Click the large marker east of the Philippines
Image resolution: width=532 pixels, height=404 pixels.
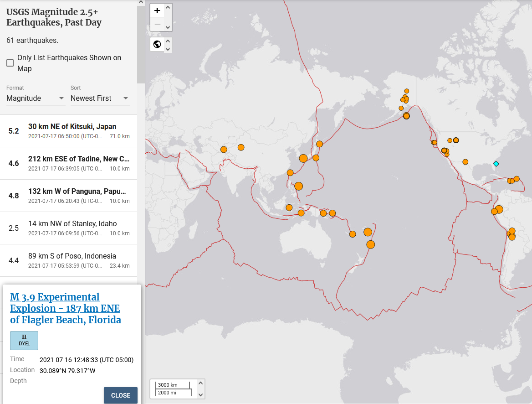point(299,186)
